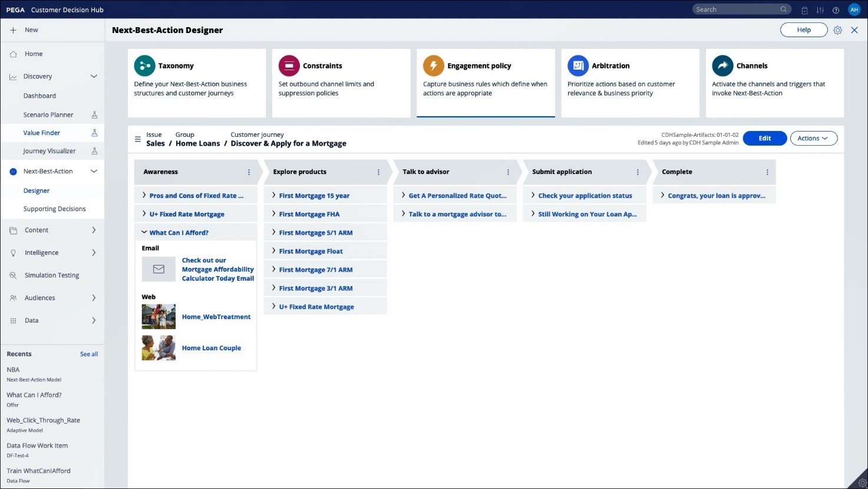Viewport: 868px width, 489px height.
Task: Open the Arbitration tab
Action: 630,83
